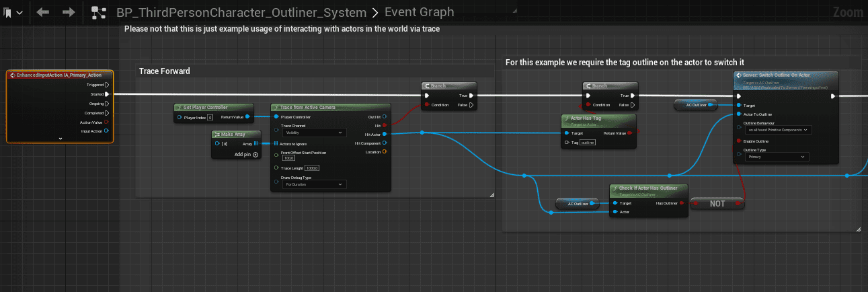Click the Location output pin
Screen dimensions: 868x292
(x=385, y=151)
